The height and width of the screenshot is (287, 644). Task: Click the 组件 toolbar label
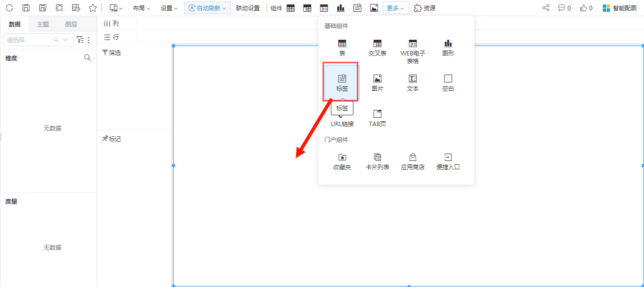[x=276, y=8]
